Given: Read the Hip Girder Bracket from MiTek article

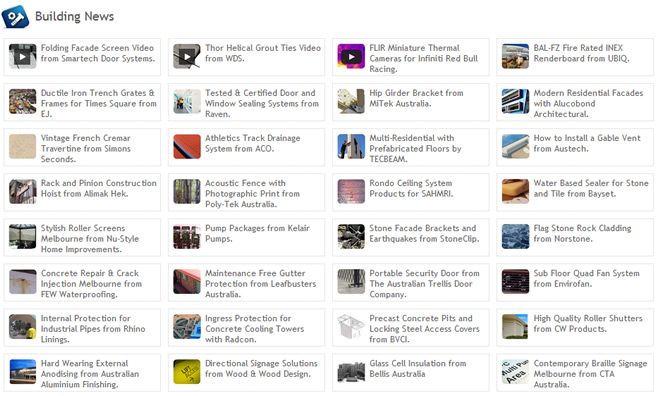Looking at the screenshot, I should click(x=416, y=98).
